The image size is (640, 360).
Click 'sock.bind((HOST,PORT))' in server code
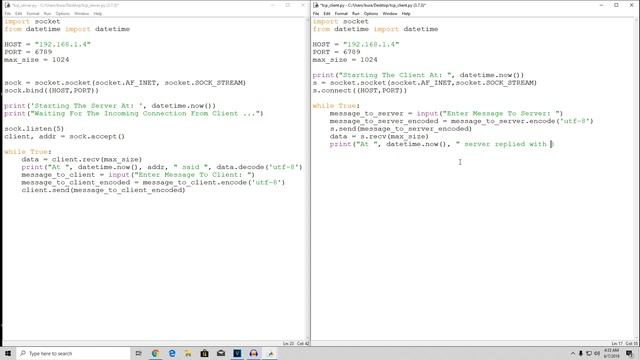pos(51,90)
